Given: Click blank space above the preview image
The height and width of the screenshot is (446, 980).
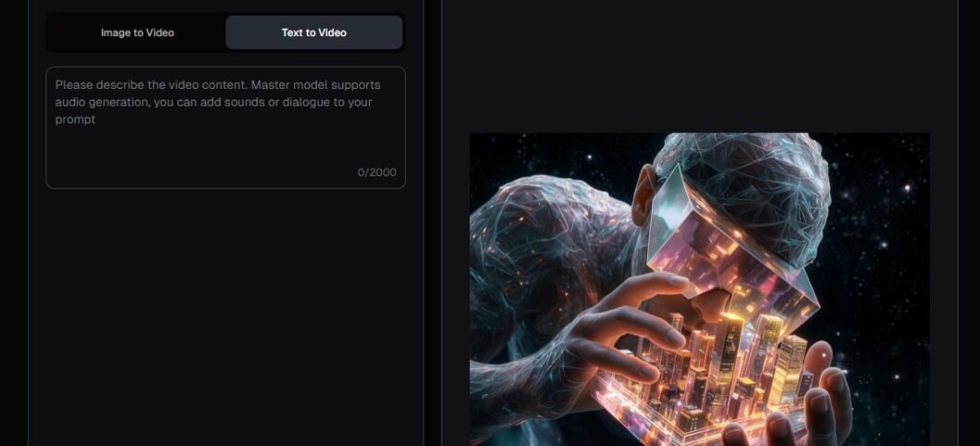Looking at the screenshot, I should click(699, 66).
